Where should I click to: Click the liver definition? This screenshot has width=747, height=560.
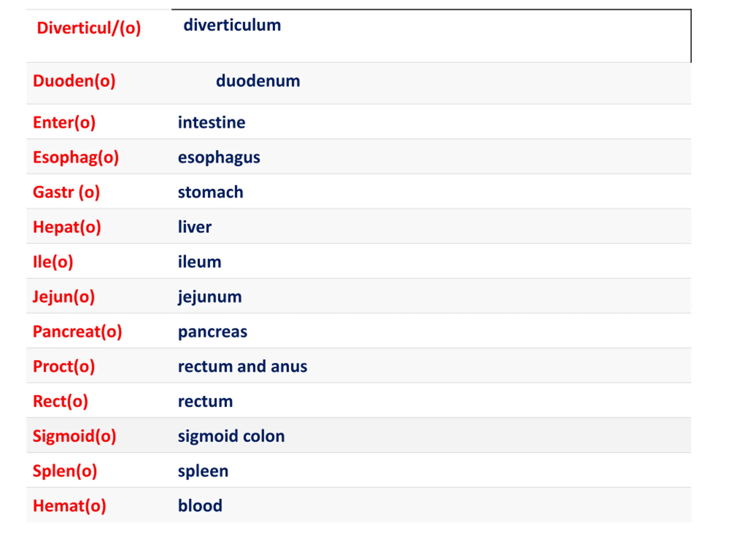coord(195,227)
